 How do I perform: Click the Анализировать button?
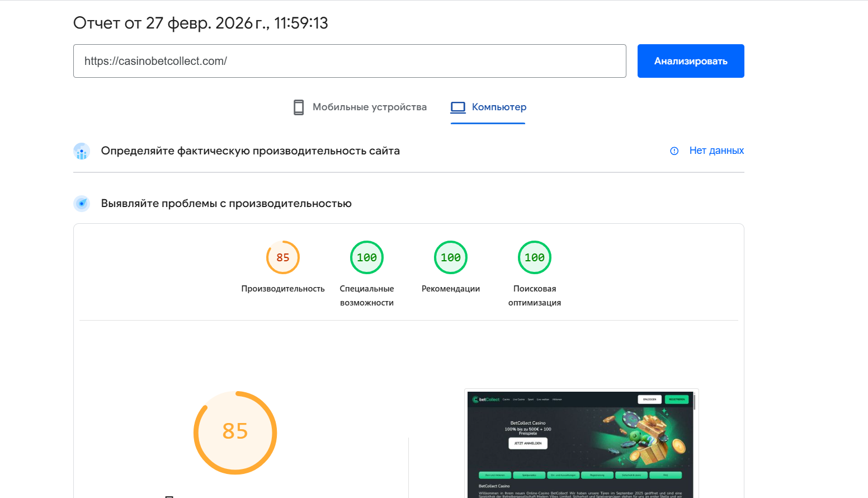tap(691, 61)
